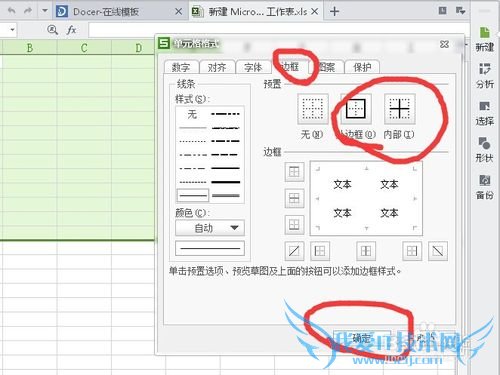Image resolution: width=500 pixels, height=375 pixels.
Task: Close the 单元格格式 dialog
Action: click(444, 44)
